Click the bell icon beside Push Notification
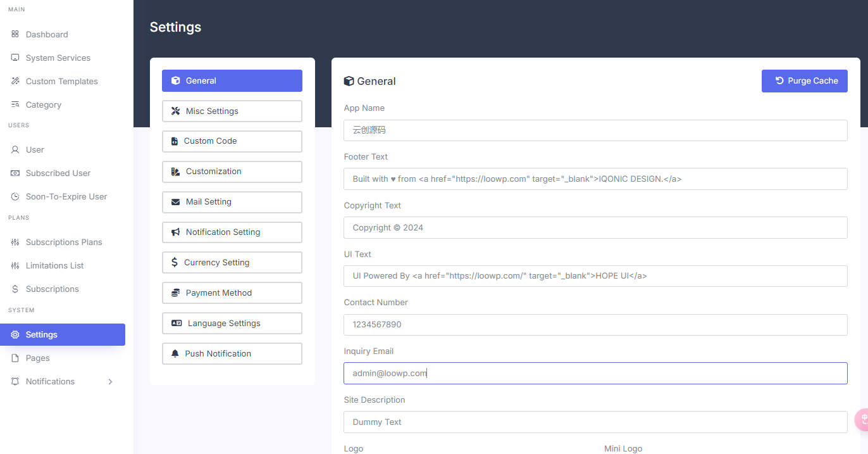 click(x=175, y=353)
